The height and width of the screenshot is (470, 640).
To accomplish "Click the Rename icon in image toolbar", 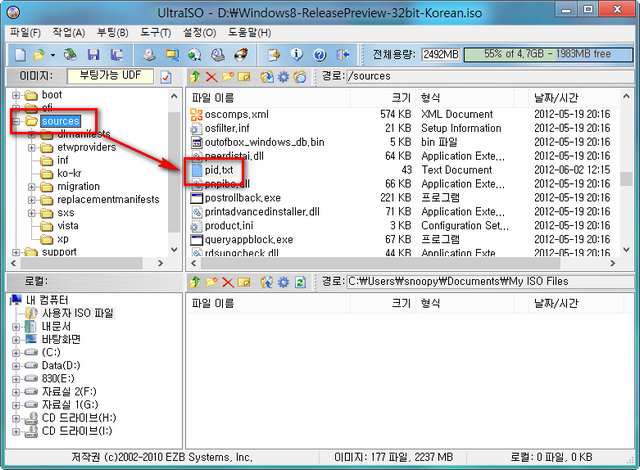I will [x=244, y=77].
